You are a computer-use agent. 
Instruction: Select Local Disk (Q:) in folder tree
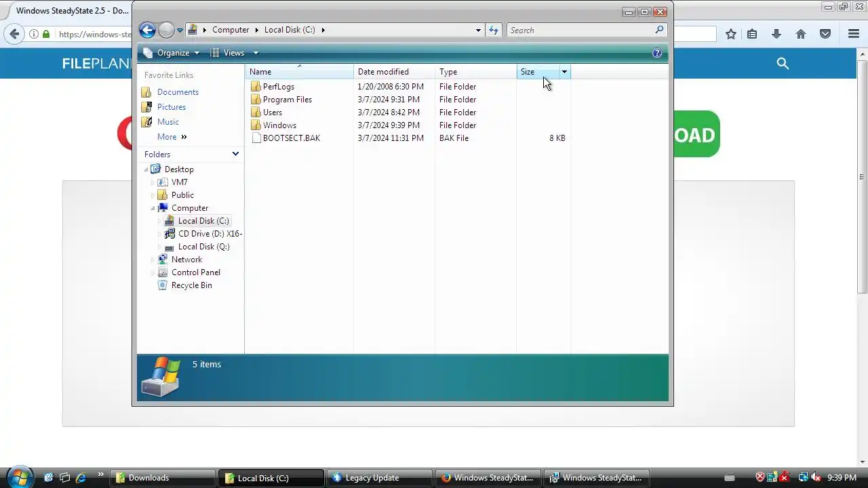(x=203, y=247)
